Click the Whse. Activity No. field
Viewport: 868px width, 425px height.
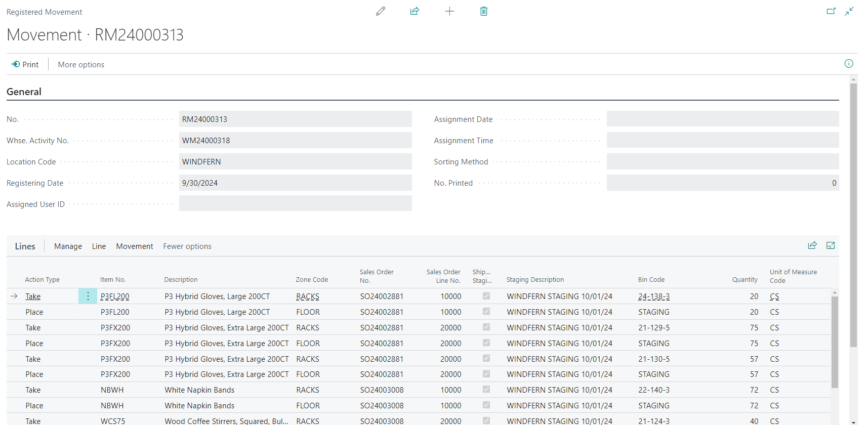296,140
